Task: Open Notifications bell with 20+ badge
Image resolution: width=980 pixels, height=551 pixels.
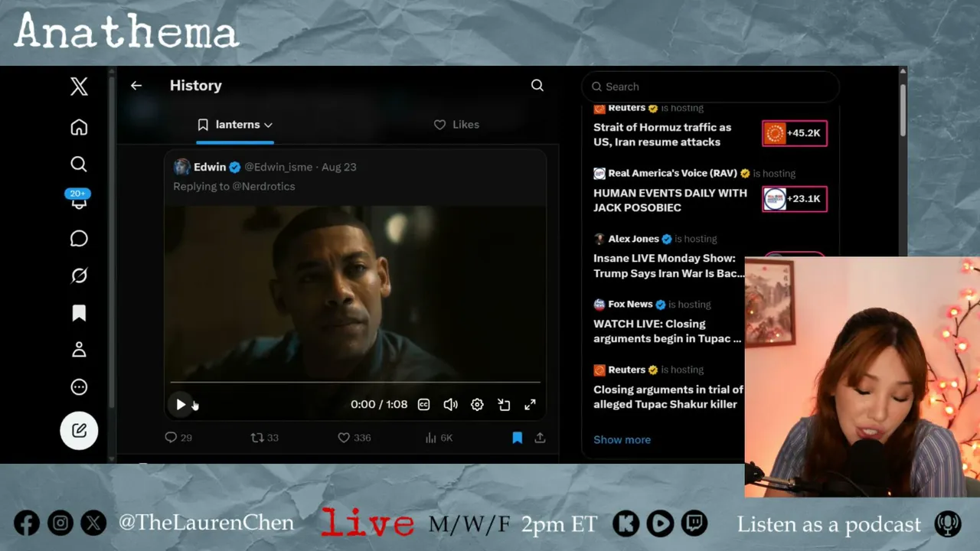Action: coord(79,201)
